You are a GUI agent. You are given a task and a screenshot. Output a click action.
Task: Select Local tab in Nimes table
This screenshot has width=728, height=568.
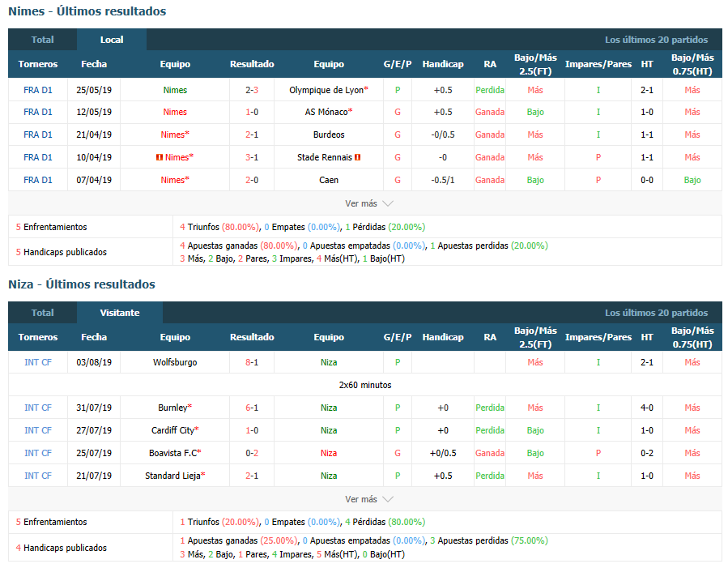[112, 40]
